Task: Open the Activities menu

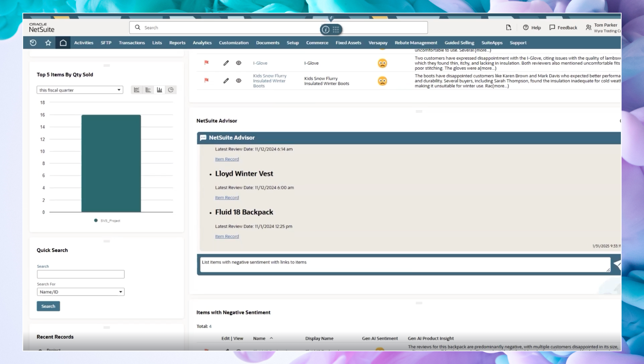Action: tap(84, 43)
